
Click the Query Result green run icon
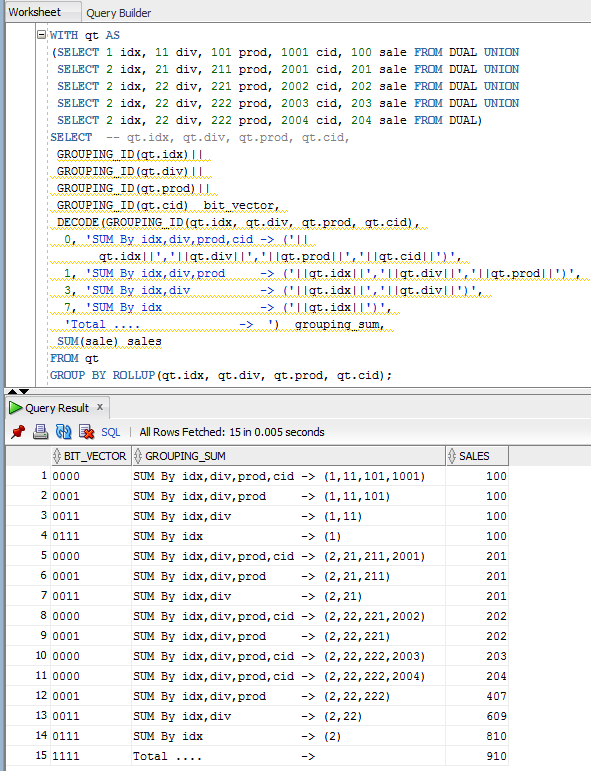click(15, 408)
